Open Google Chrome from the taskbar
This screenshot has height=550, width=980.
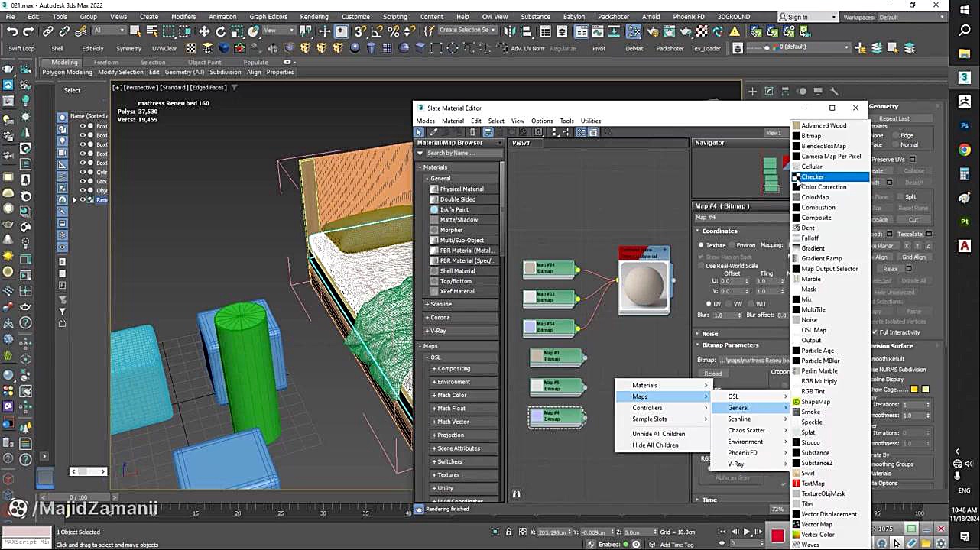click(965, 150)
